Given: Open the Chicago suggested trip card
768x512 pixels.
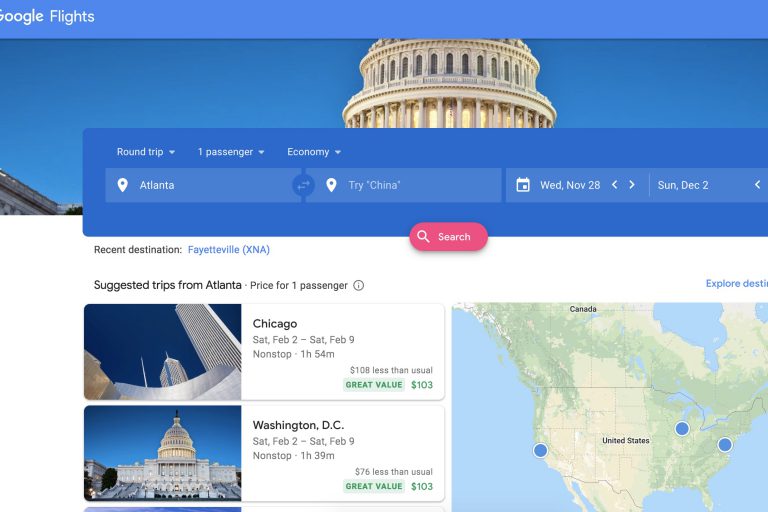Looking at the screenshot, I should [x=264, y=352].
